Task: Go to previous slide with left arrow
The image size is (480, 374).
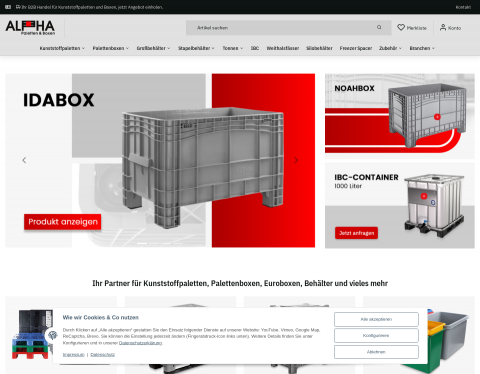Action: pos(24,160)
